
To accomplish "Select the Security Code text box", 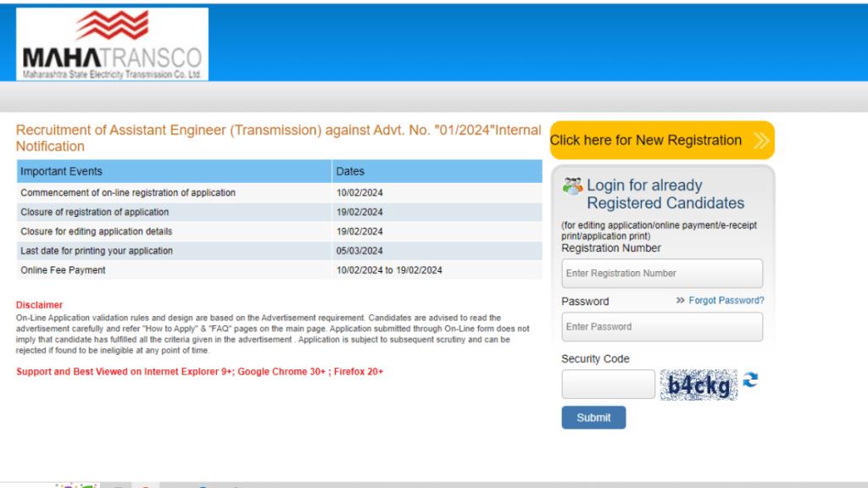I will coord(608,385).
